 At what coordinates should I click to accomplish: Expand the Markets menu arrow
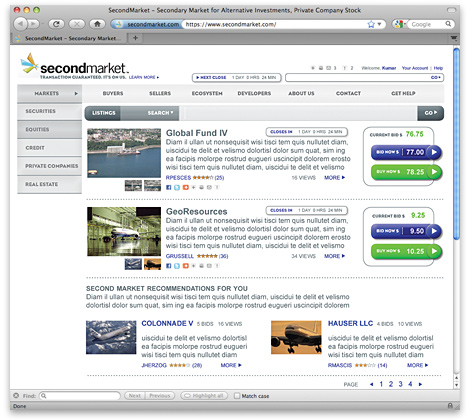click(x=76, y=93)
